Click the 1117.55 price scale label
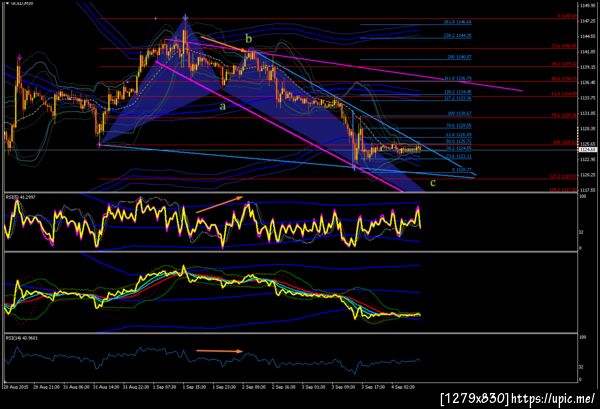 (x=587, y=190)
